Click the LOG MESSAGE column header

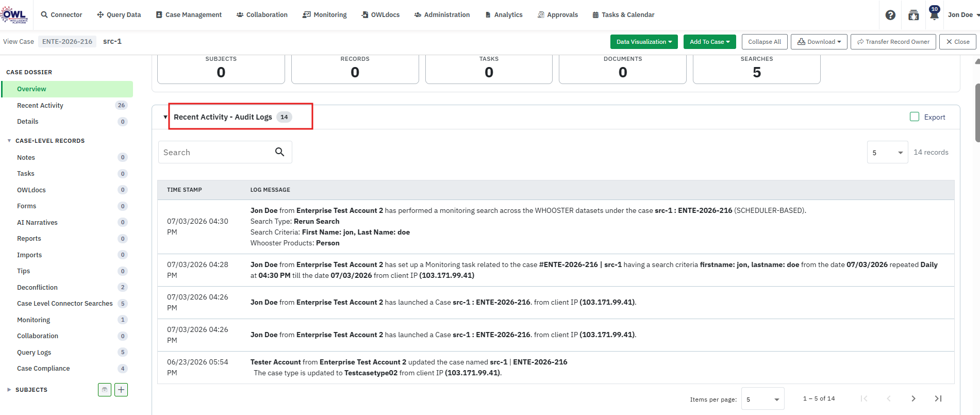[x=270, y=190]
